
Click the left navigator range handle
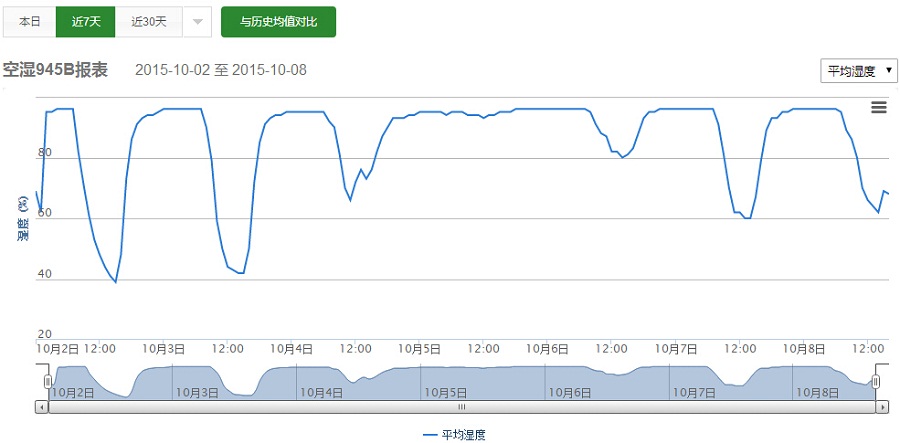pyautogui.click(x=47, y=382)
